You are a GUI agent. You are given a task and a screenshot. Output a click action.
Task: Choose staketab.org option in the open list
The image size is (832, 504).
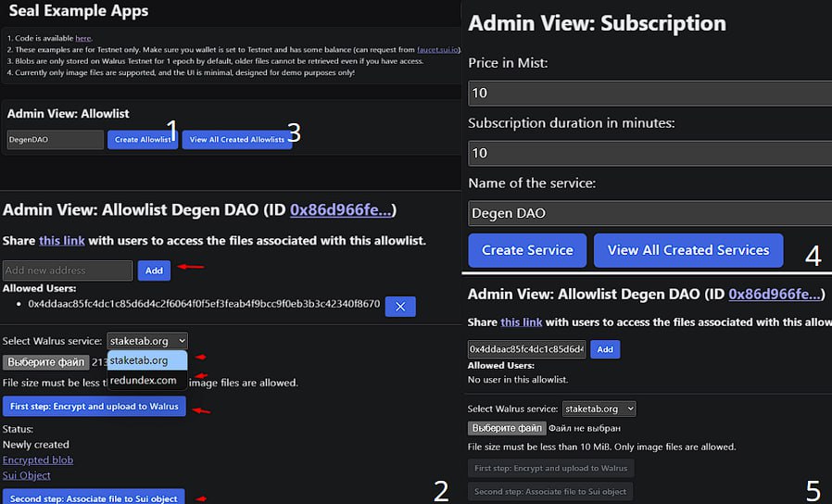(x=147, y=360)
